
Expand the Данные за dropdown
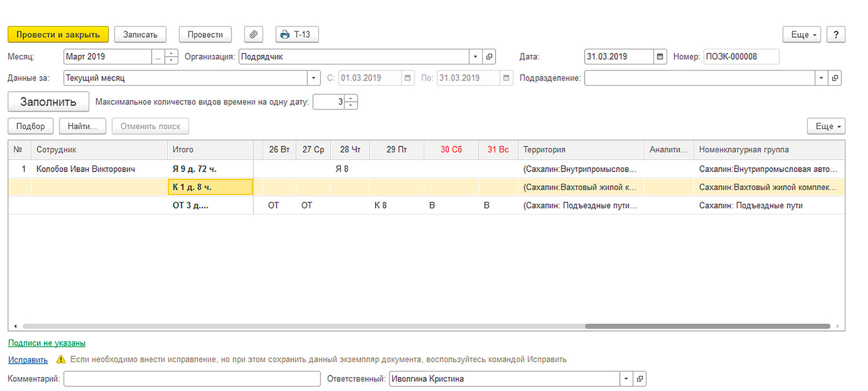314,78
